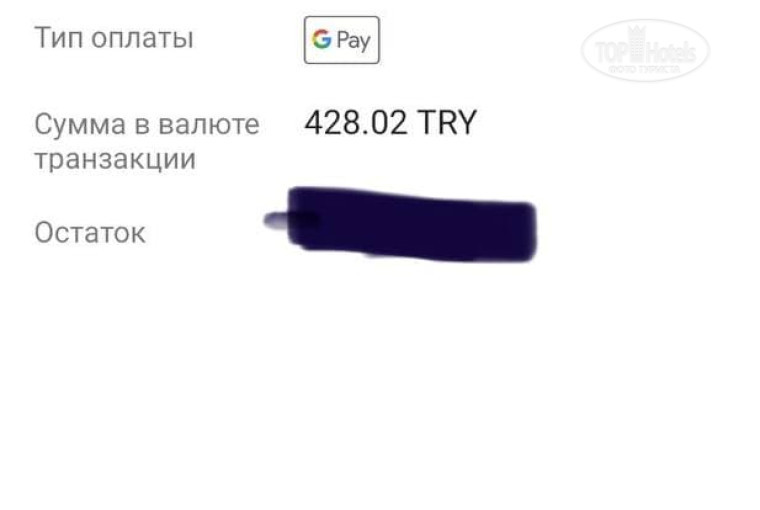760x510 pixels.
Task: Click the Тип оплаты label
Action: click(x=114, y=38)
